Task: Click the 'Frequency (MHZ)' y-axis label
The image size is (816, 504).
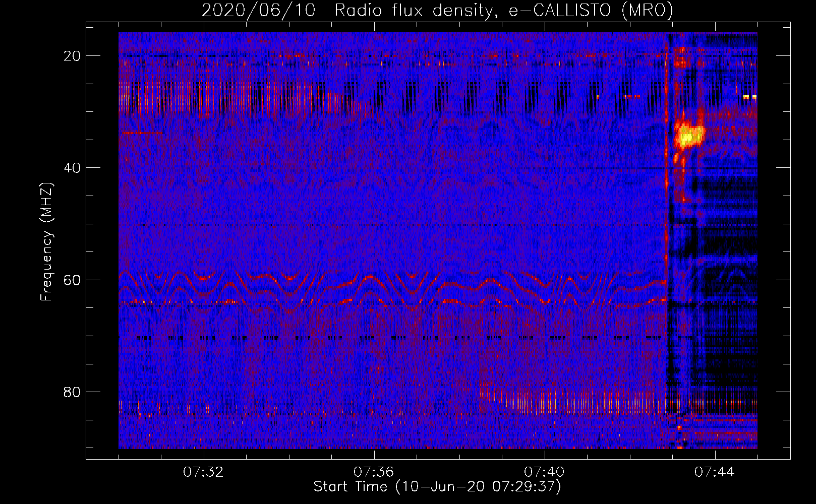Action: (x=46, y=242)
